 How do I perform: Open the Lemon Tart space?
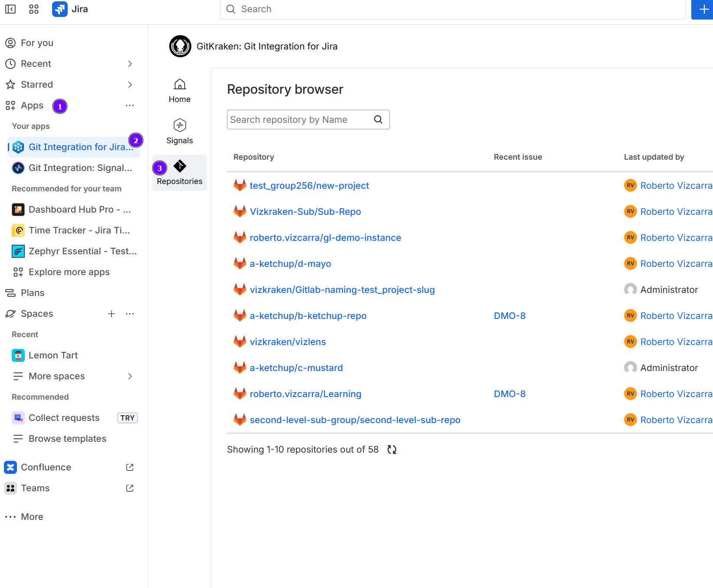pyautogui.click(x=53, y=355)
